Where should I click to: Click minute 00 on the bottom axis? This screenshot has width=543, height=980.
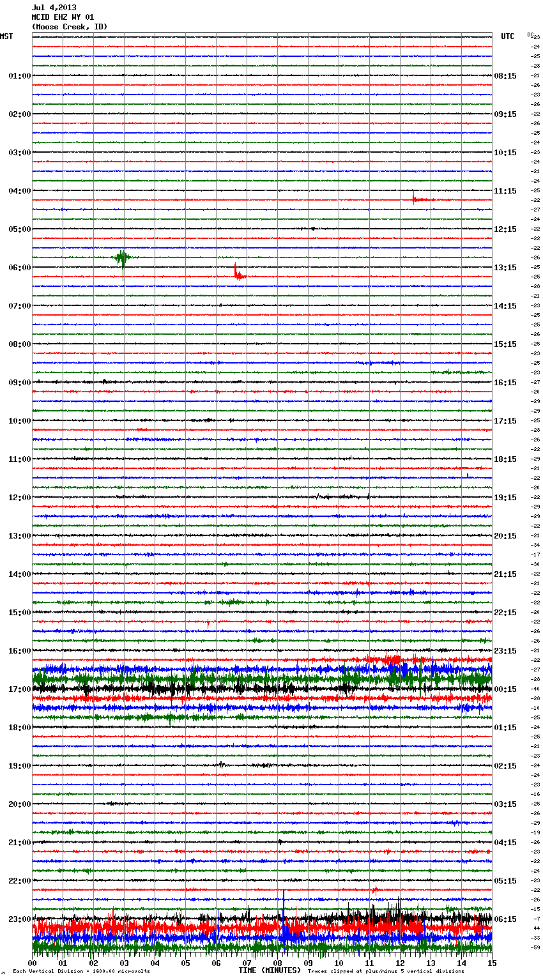[x=33, y=963]
